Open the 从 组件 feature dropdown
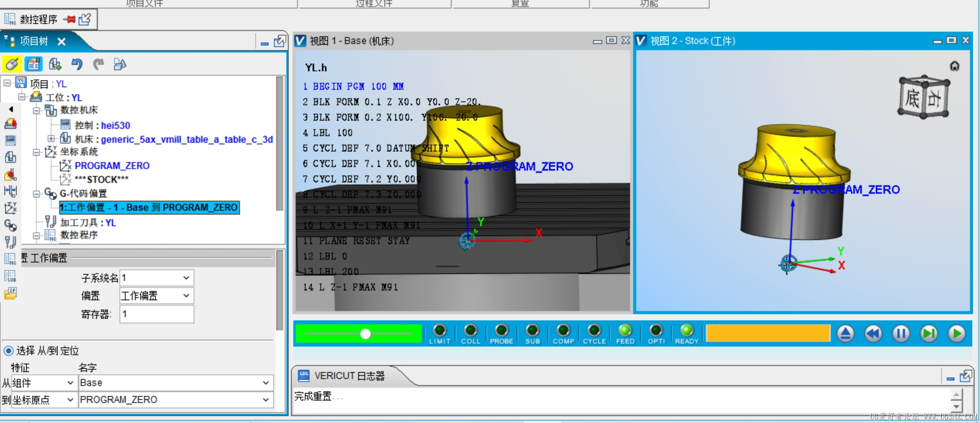The image size is (980, 423). point(44,383)
